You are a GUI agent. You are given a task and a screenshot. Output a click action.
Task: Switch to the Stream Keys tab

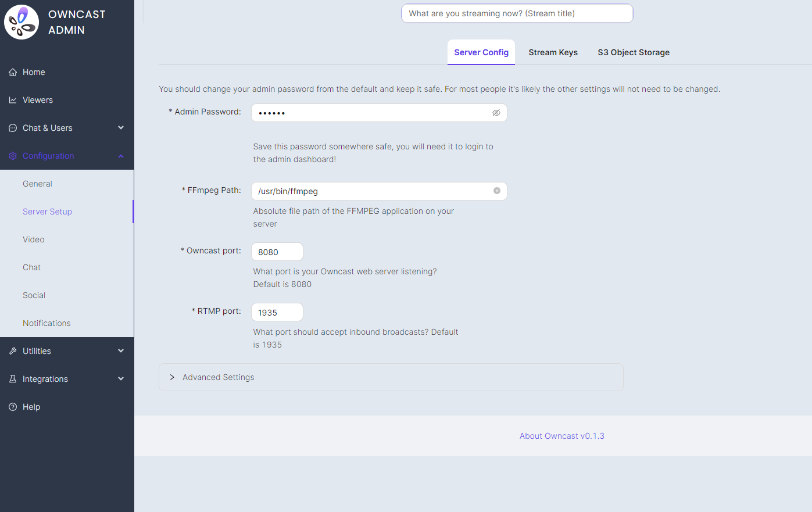coord(553,52)
